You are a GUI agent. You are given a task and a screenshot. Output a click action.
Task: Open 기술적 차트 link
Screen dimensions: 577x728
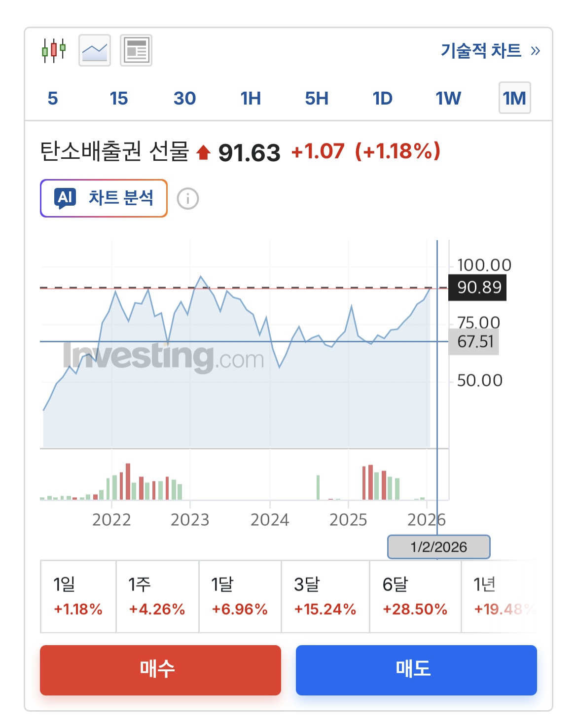click(481, 50)
